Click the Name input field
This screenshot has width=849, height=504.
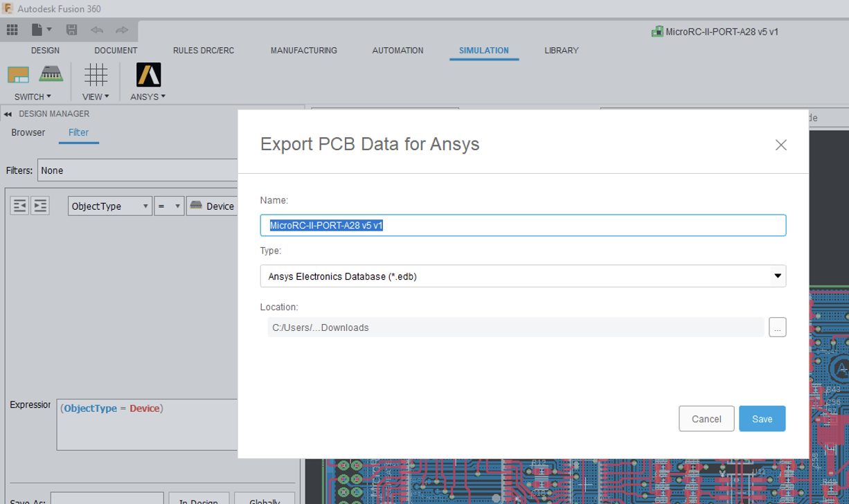(x=523, y=225)
